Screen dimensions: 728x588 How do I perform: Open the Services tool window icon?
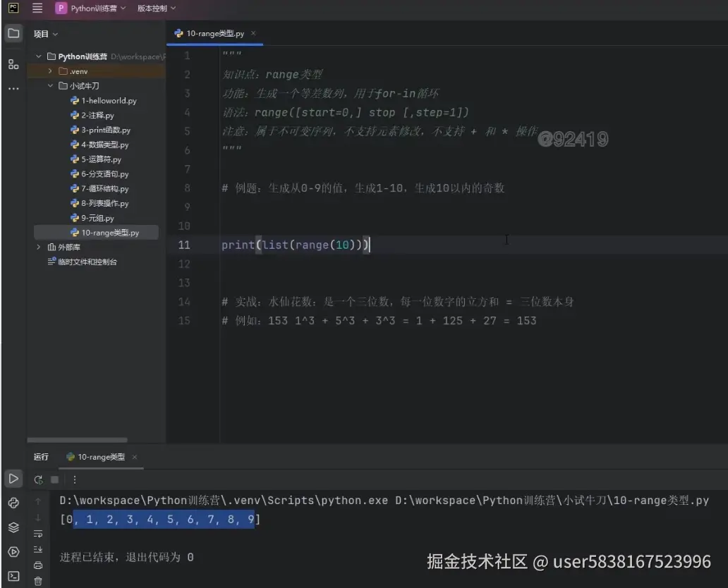point(13,551)
